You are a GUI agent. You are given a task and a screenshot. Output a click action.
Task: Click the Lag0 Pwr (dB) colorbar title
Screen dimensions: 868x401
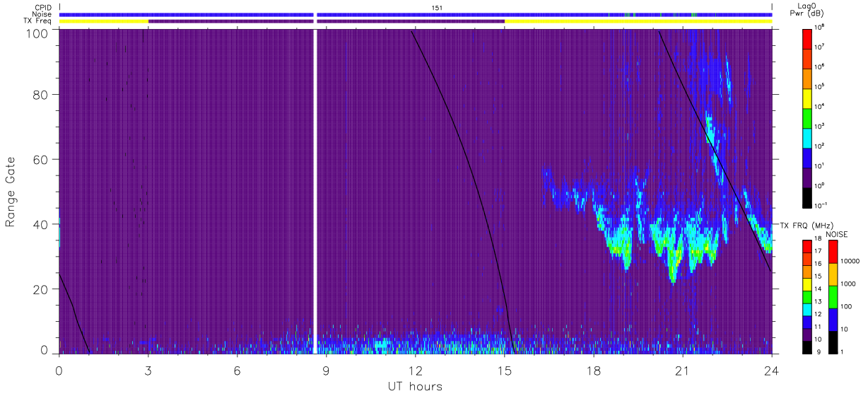coord(808,10)
